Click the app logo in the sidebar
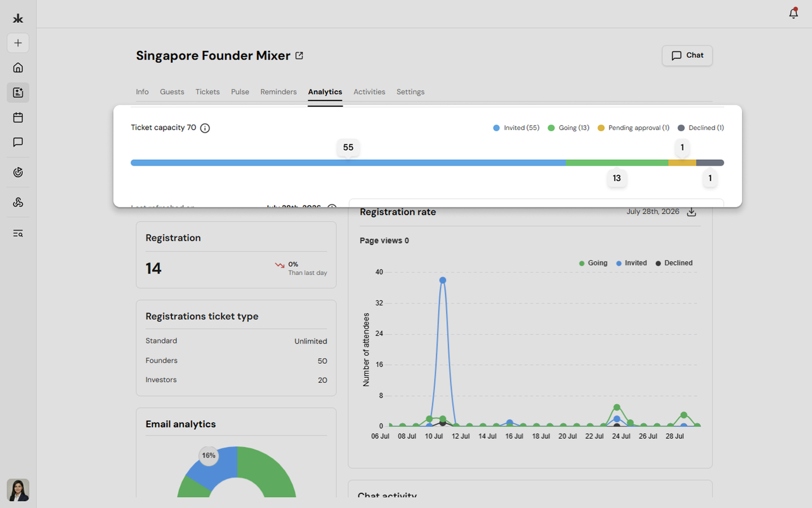The width and height of the screenshot is (812, 508). (18, 18)
